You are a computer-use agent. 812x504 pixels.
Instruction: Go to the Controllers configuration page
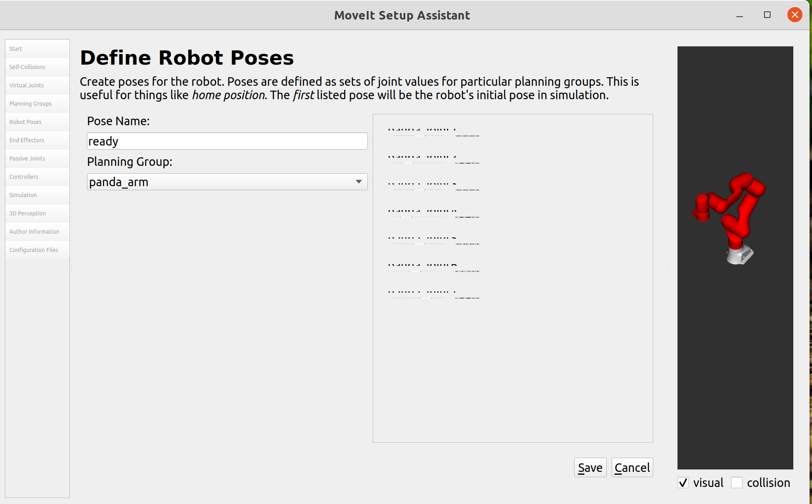click(x=37, y=177)
